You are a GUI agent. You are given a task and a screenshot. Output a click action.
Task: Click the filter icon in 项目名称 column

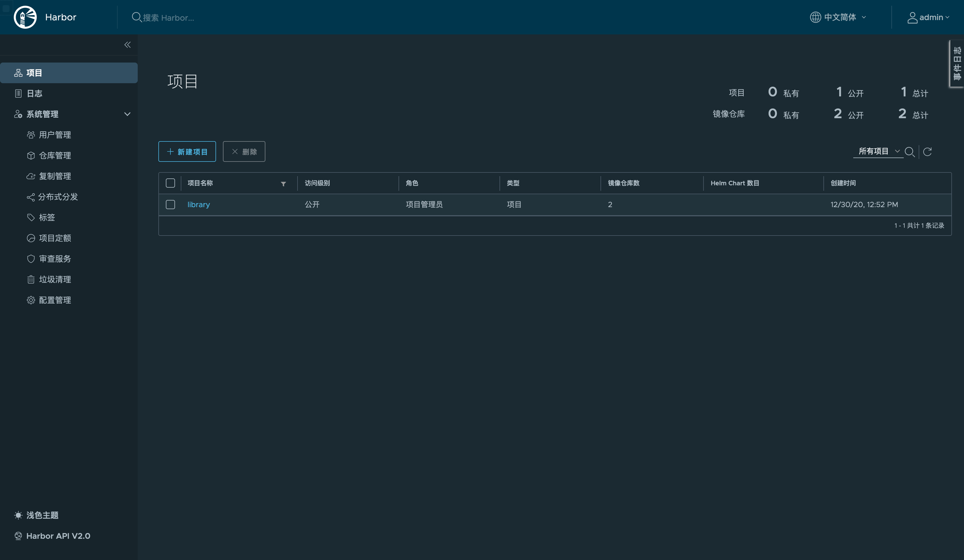(x=283, y=184)
